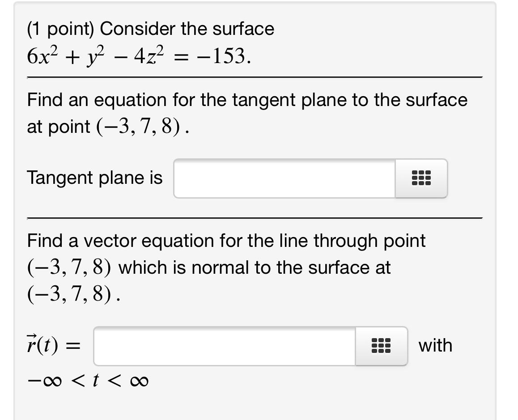Open the equation editor beside the tangent plane field
The width and height of the screenshot is (518, 420).
(x=421, y=178)
